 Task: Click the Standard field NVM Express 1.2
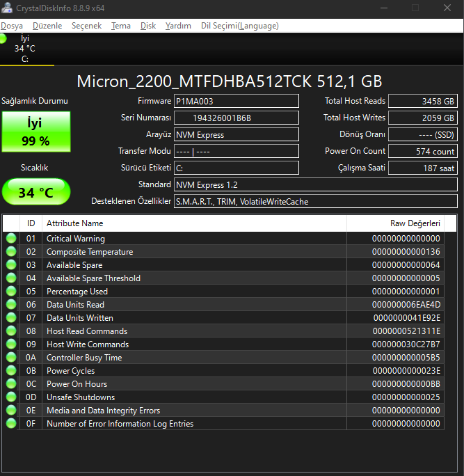[316, 184]
